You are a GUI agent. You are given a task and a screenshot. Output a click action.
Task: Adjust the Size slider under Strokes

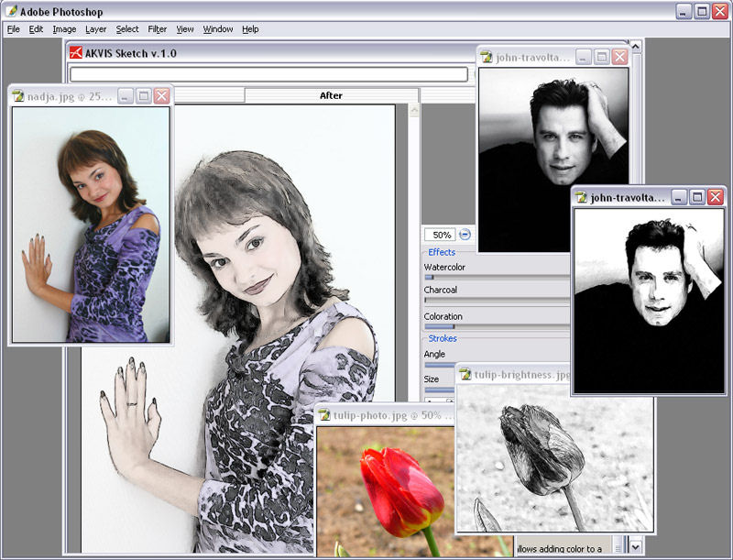pos(440,390)
